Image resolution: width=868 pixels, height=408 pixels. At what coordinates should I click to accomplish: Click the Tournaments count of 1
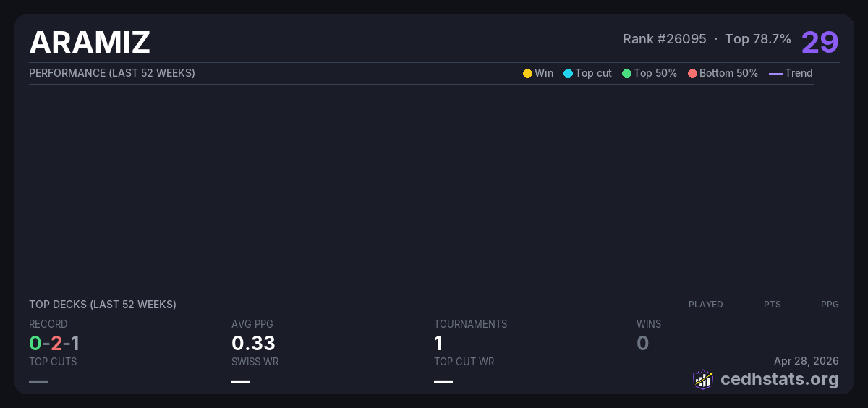[438, 343]
